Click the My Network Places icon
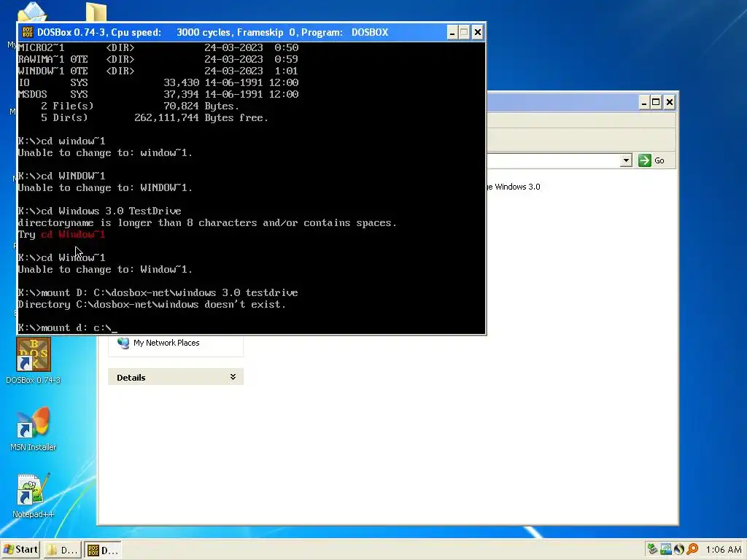 [123, 343]
